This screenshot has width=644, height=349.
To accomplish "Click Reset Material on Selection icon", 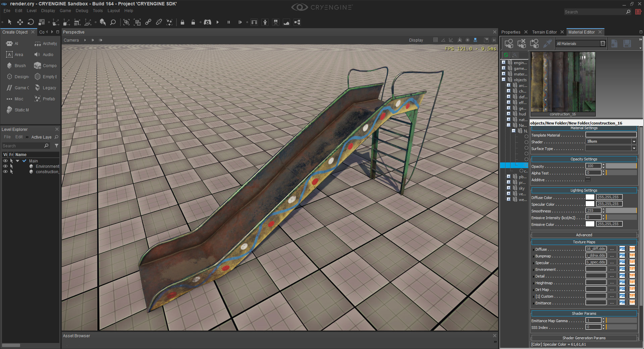I will [522, 44].
